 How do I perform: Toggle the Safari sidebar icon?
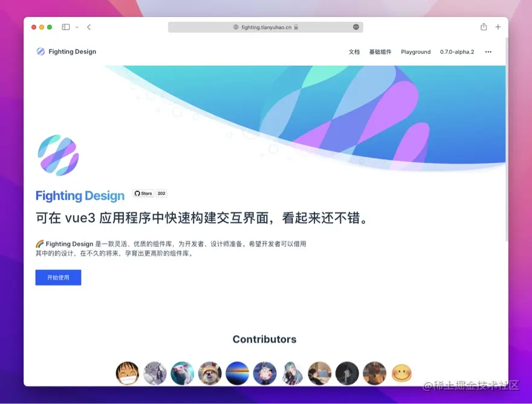pyautogui.click(x=65, y=27)
